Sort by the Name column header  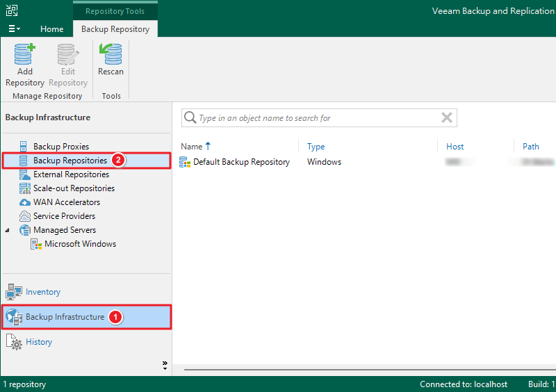click(192, 147)
